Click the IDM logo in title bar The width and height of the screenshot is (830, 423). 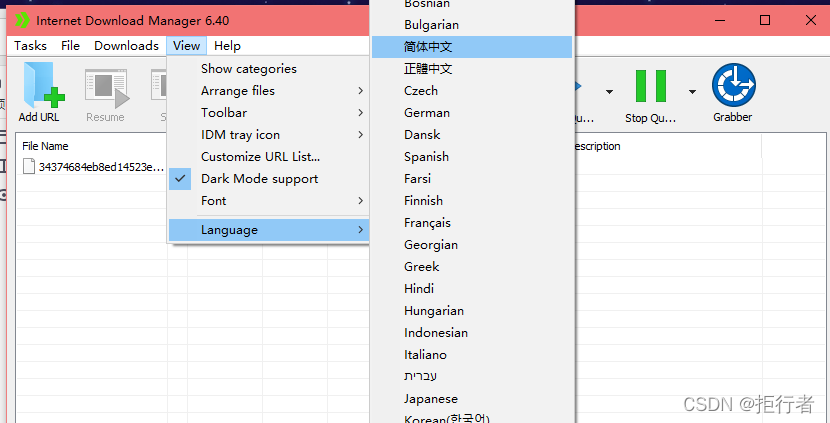[23, 21]
